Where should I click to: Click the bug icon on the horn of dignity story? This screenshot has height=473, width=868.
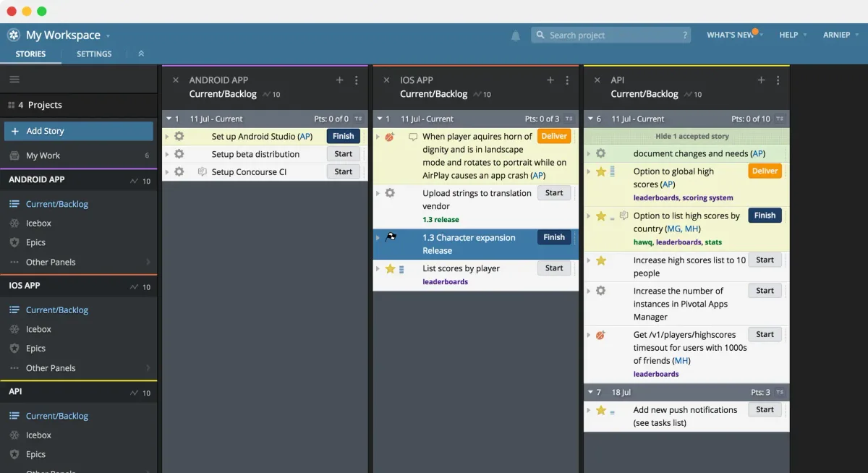point(391,136)
